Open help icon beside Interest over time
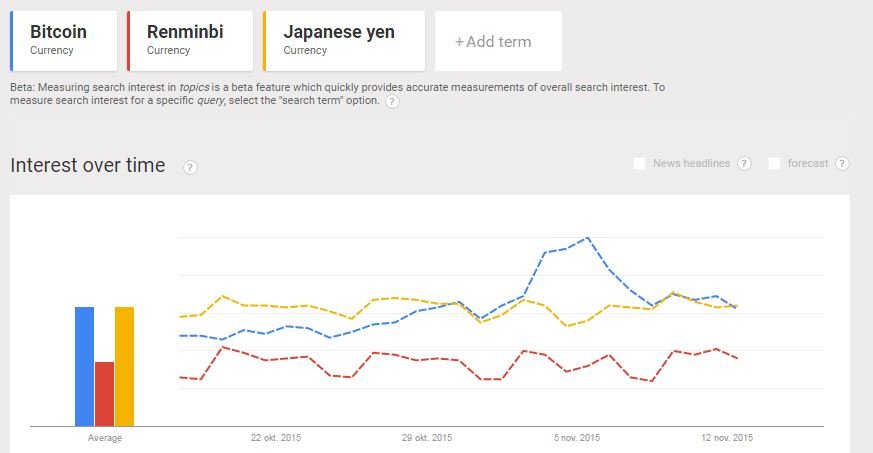The height and width of the screenshot is (453, 873). click(x=190, y=167)
